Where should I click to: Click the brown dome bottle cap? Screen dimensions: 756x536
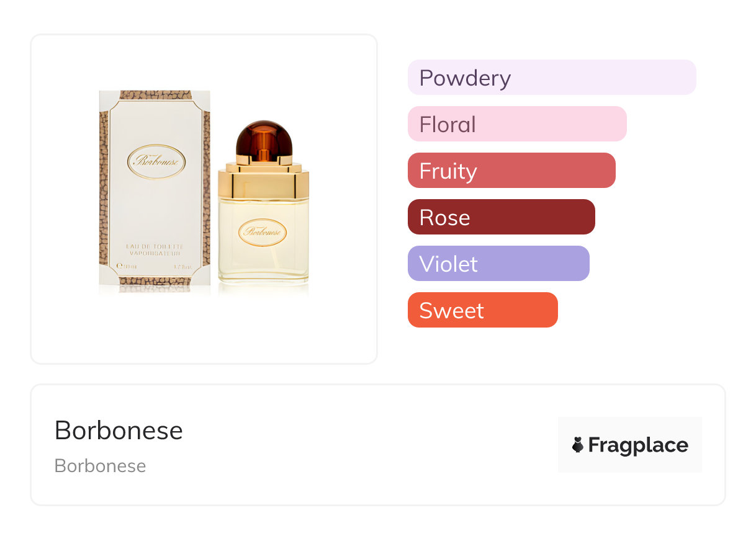tap(264, 138)
